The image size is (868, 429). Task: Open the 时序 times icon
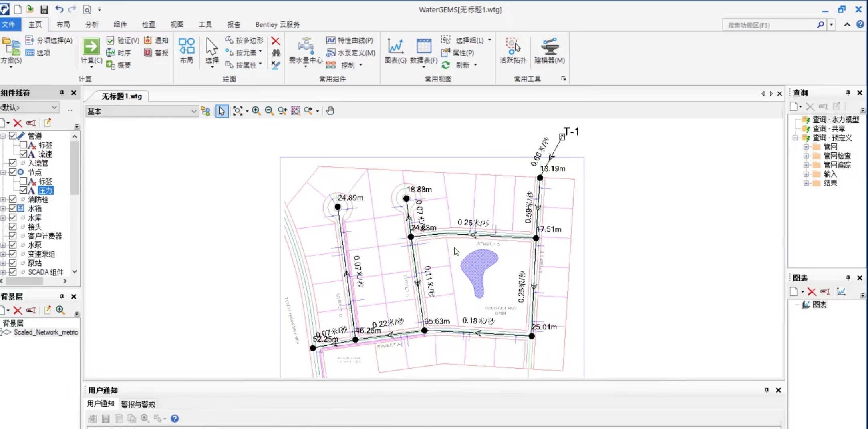pos(110,52)
